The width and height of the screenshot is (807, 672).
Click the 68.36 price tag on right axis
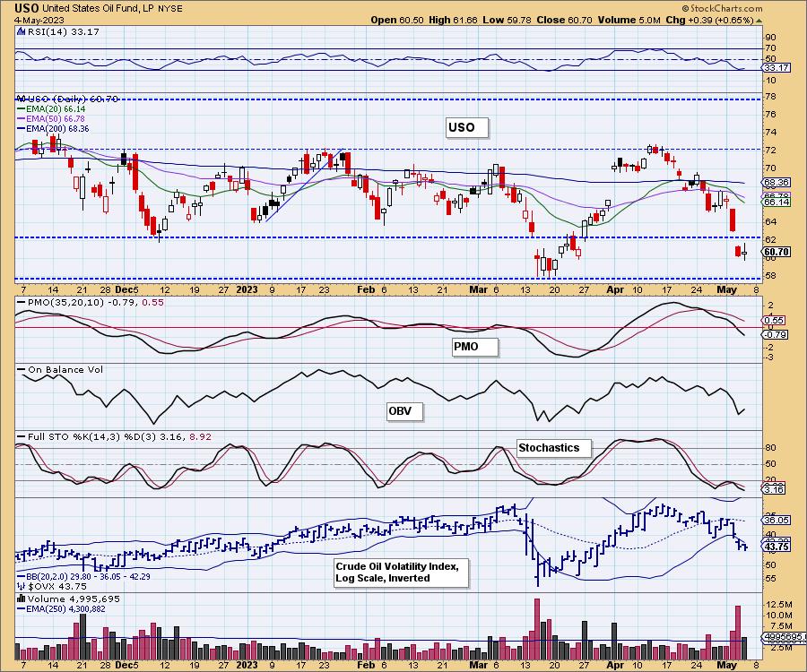(777, 183)
